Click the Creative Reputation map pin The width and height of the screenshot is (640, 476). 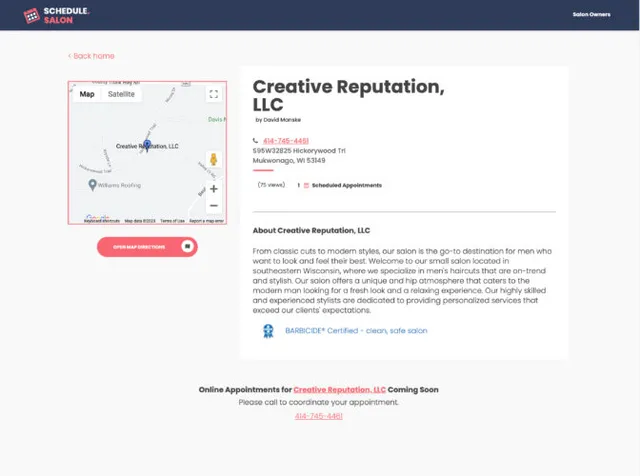[147, 145]
